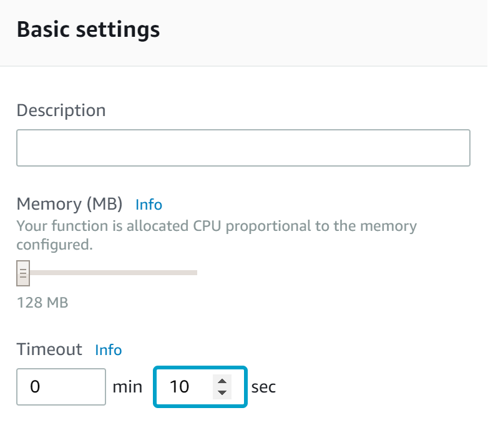Screen dimensions: 488x448
Task: Increase timeout seconds with the up arrow
Action: click(x=222, y=381)
